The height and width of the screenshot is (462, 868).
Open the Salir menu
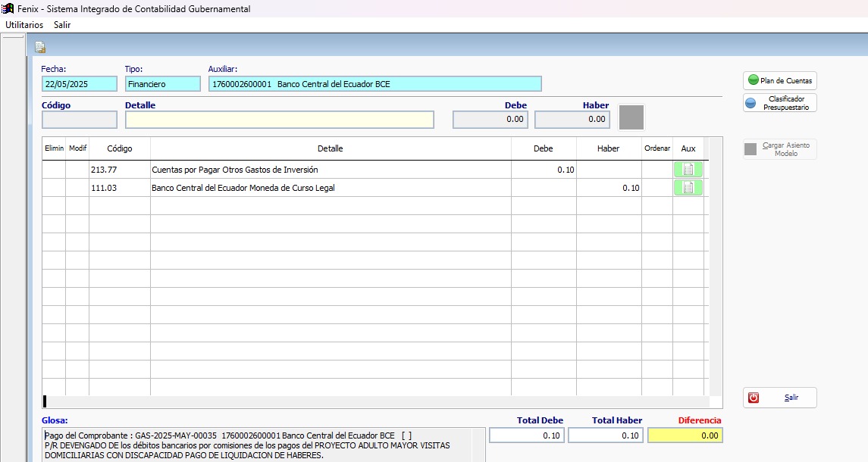click(x=62, y=25)
